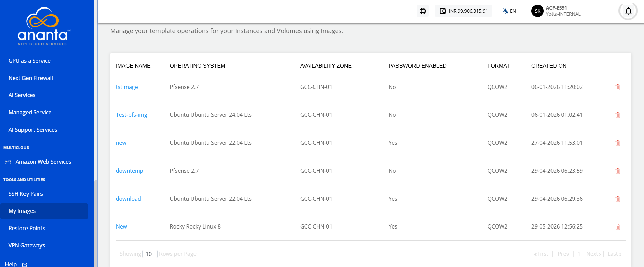
Task: Go to First page in pagination
Action: (541, 254)
